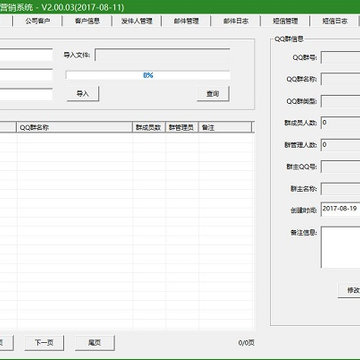
Task: Click the 备注信息 text area
Action: (340, 247)
